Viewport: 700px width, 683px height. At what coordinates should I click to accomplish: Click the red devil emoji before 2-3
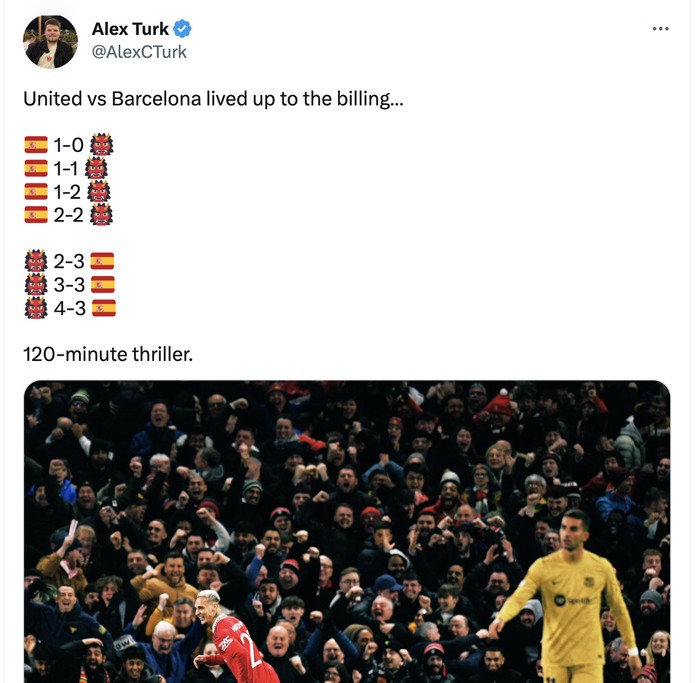tap(36, 262)
